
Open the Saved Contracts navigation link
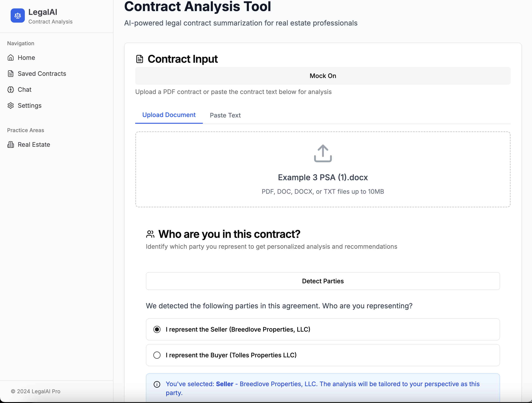42,74
